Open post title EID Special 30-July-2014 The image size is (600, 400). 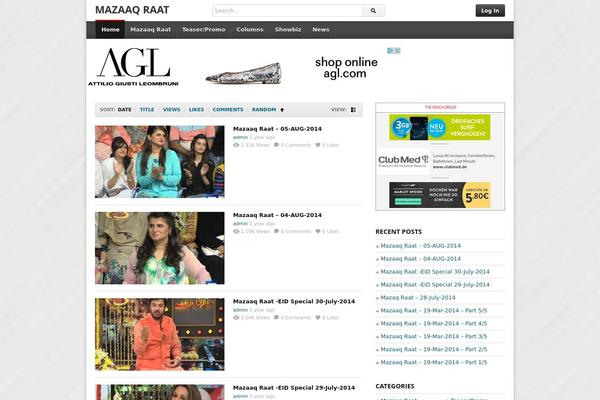[x=294, y=302]
